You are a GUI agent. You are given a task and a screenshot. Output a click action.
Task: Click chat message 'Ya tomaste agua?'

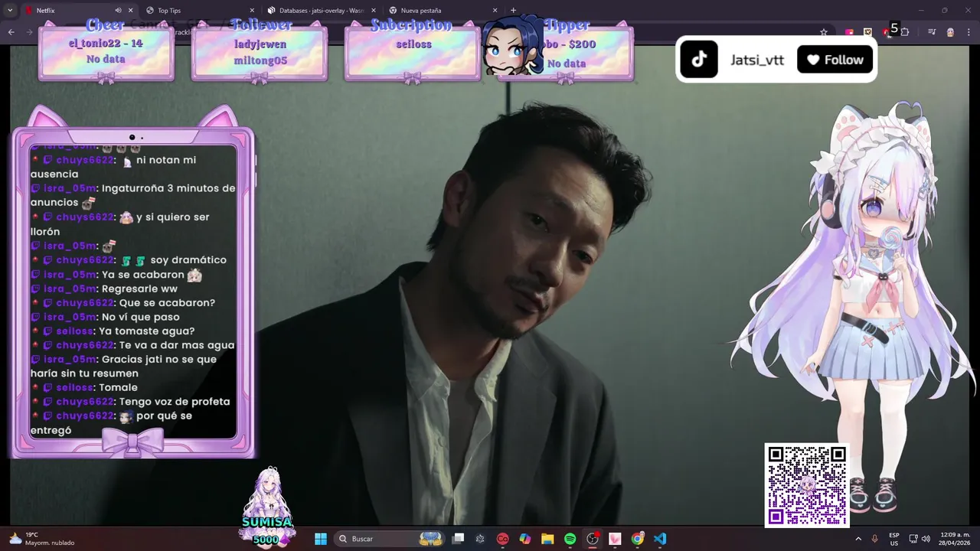tap(147, 331)
